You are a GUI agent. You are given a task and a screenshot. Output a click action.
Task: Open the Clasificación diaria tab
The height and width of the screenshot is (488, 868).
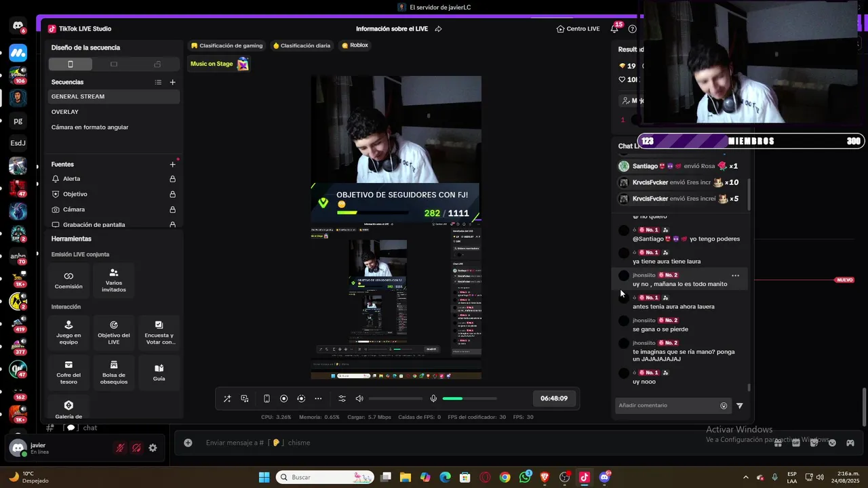pyautogui.click(x=302, y=45)
